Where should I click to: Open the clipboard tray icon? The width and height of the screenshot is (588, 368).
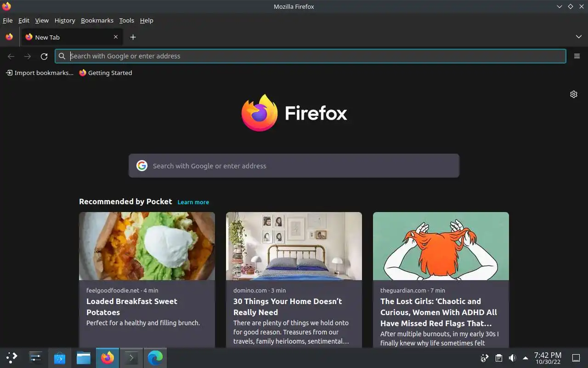498,357
